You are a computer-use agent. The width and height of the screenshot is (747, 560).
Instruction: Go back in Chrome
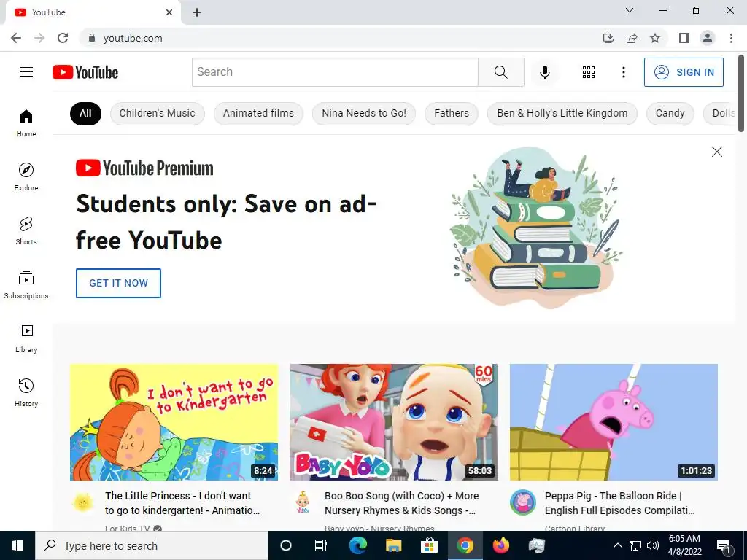16,38
